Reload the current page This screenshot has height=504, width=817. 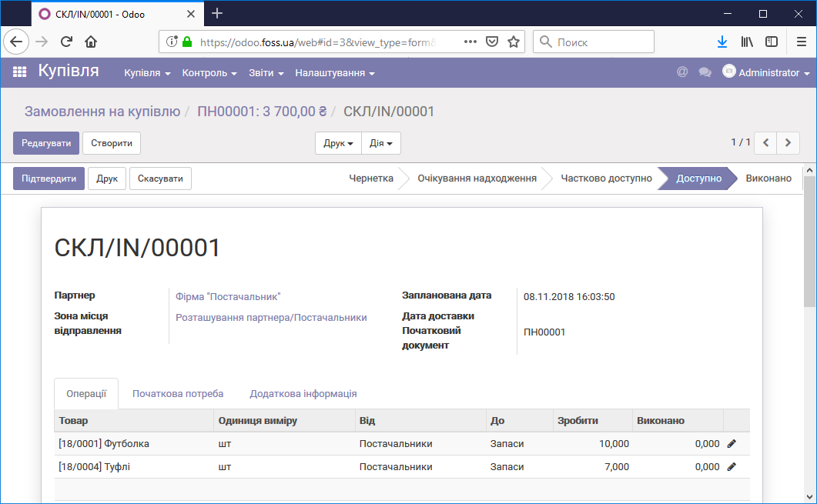pyautogui.click(x=66, y=42)
